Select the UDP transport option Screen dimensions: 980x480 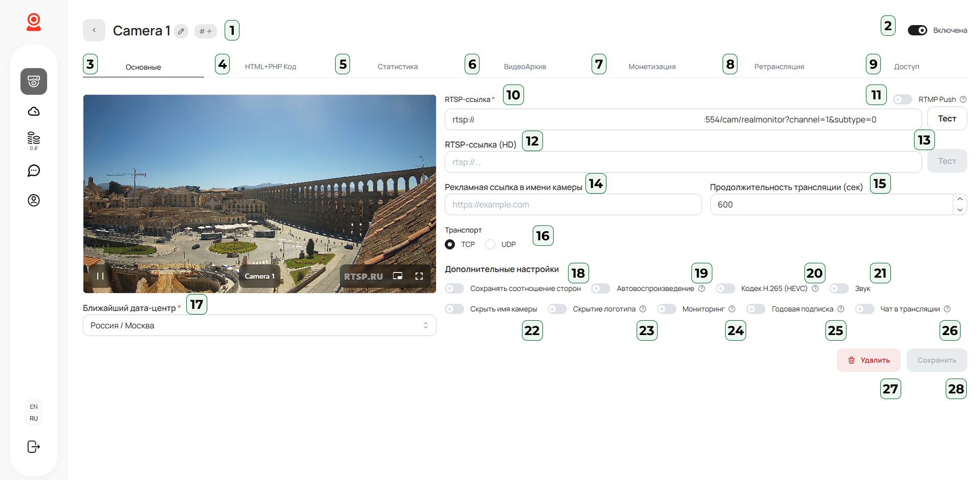[x=490, y=244]
